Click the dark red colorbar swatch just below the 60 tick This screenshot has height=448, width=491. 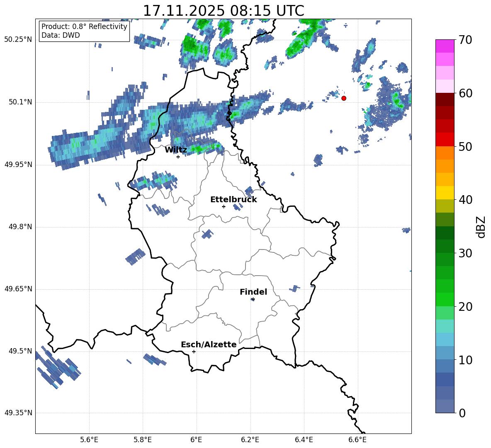(445, 99)
